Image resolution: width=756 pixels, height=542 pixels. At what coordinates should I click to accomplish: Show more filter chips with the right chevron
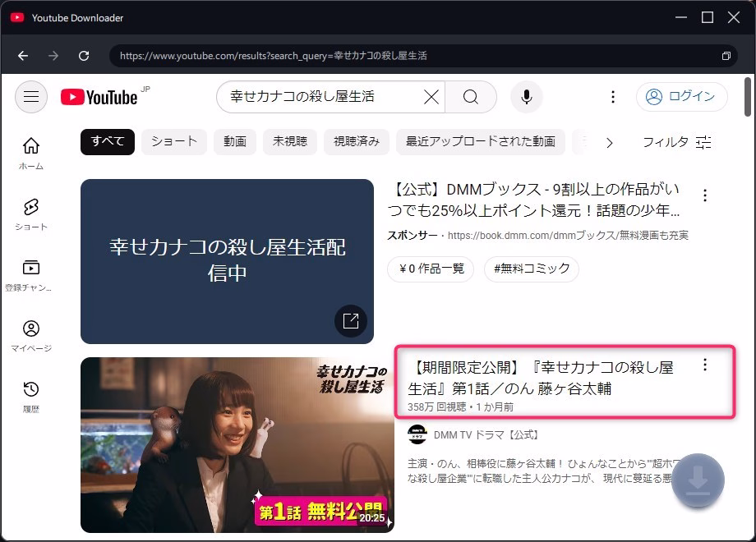click(610, 143)
